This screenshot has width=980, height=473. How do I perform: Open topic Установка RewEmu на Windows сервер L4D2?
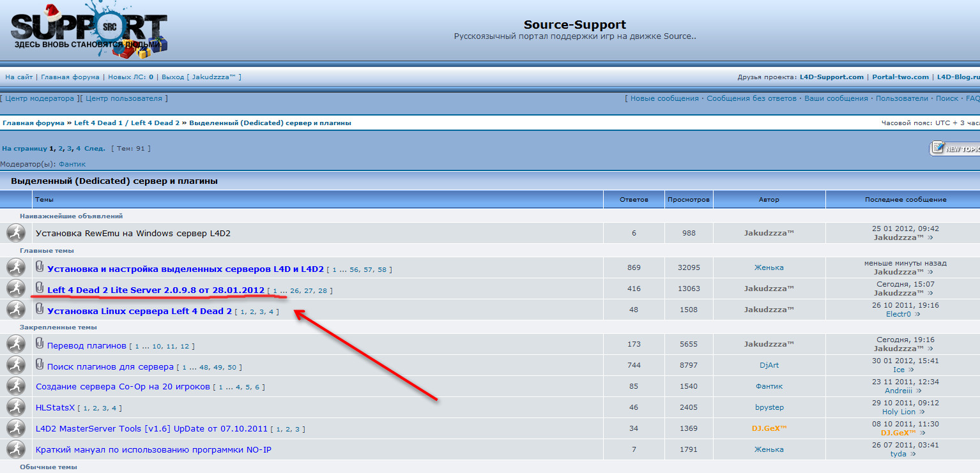[x=133, y=233]
